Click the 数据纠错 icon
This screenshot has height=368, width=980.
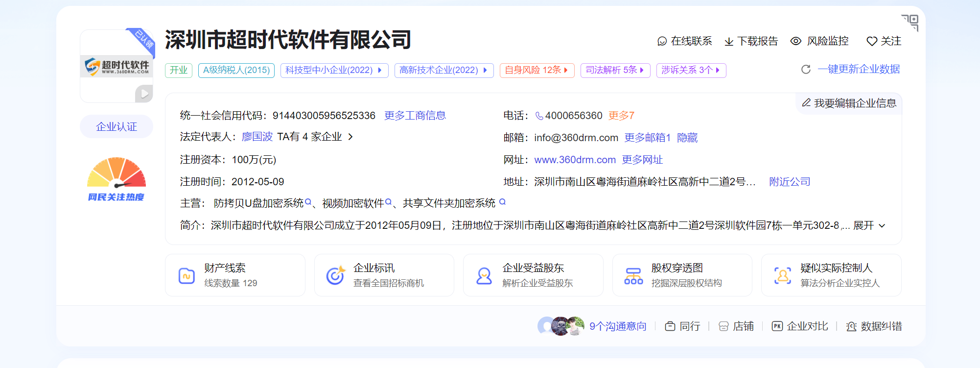(x=851, y=326)
